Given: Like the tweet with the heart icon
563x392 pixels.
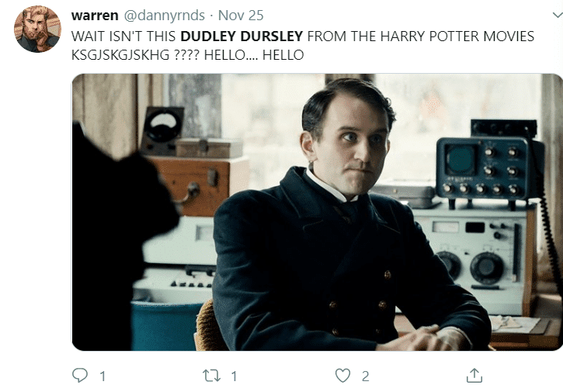Looking at the screenshot, I should [x=342, y=376].
